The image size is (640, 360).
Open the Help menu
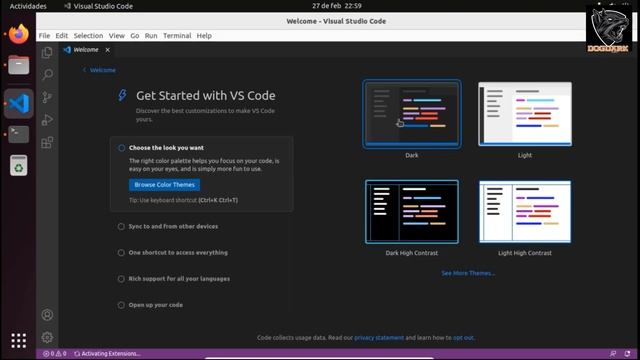click(x=204, y=36)
